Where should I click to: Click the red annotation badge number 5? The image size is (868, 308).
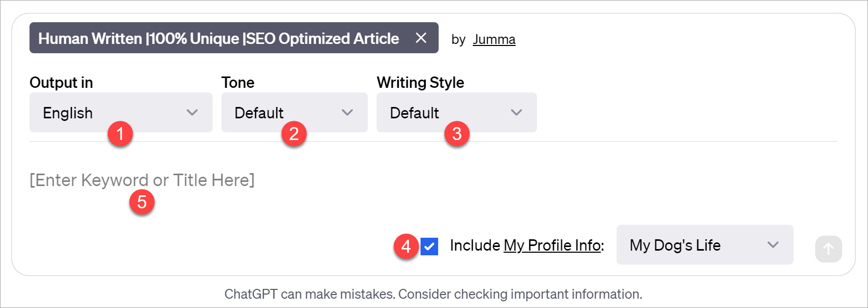(x=142, y=202)
